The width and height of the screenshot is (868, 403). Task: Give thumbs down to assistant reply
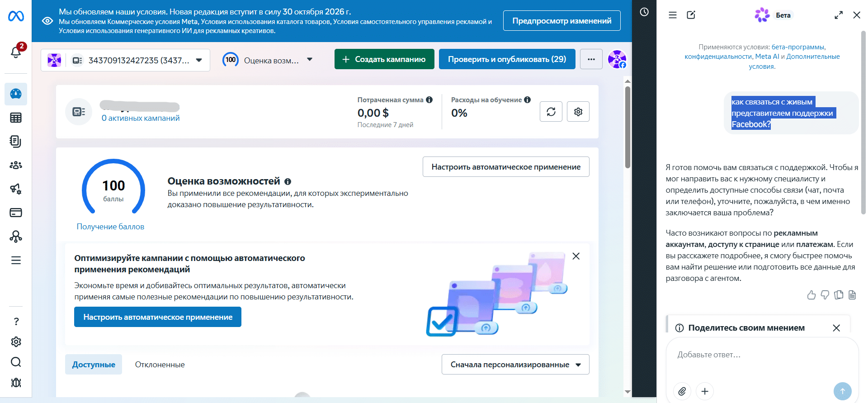tap(825, 295)
